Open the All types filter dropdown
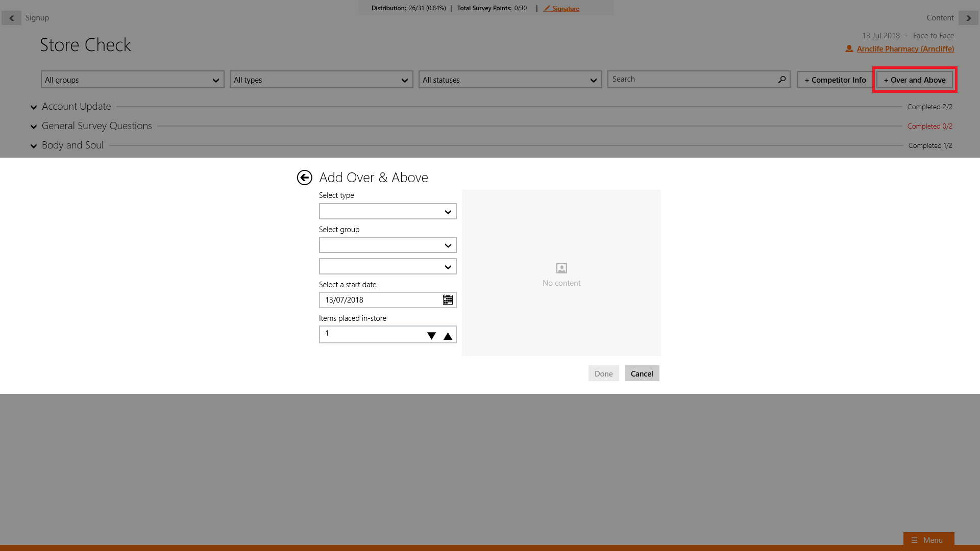 [x=321, y=80]
